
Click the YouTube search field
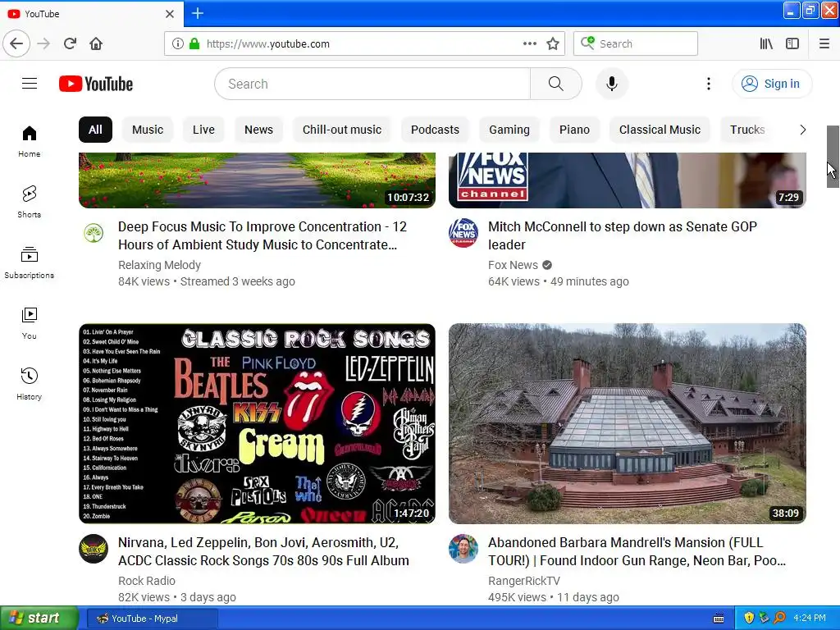(372, 84)
